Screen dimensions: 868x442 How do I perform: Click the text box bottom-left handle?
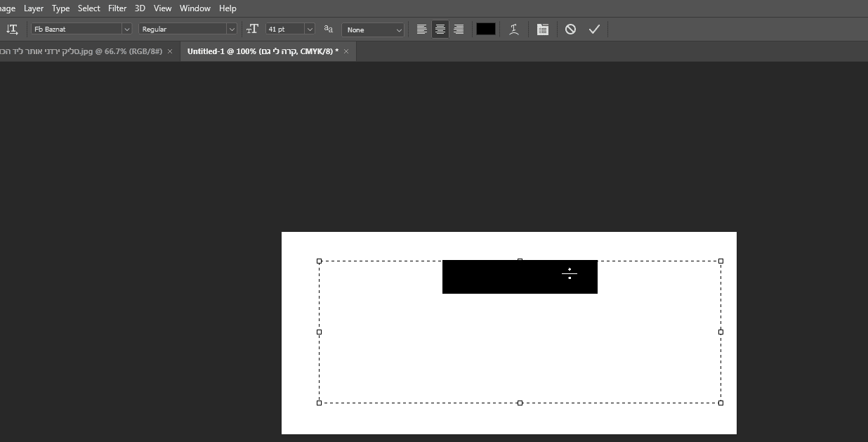click(x=320, y=403)
